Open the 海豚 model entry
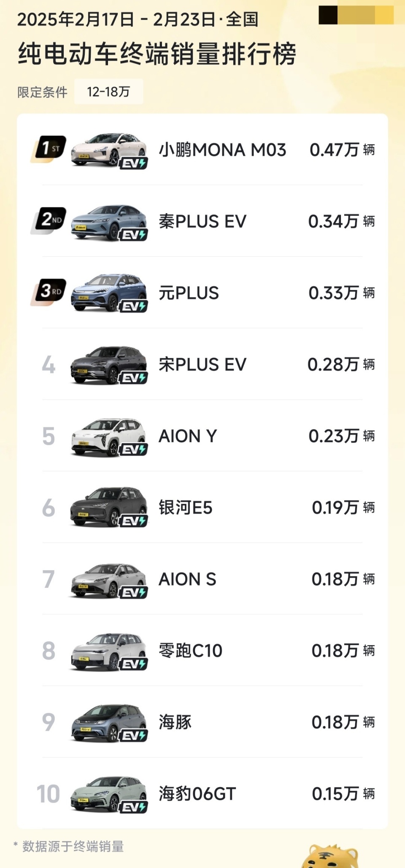 pyautogui.click(x=175, y=722)
